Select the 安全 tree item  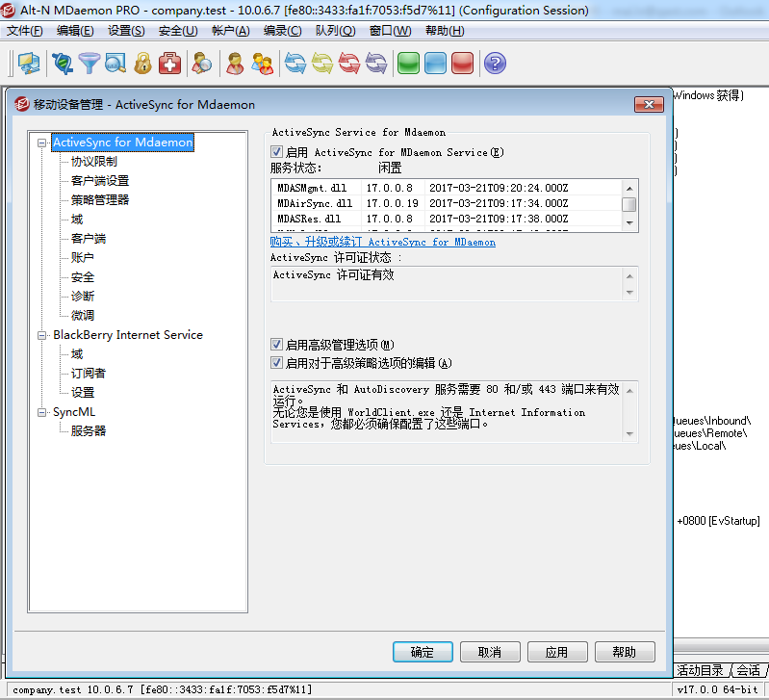click(x=83, y=277)
